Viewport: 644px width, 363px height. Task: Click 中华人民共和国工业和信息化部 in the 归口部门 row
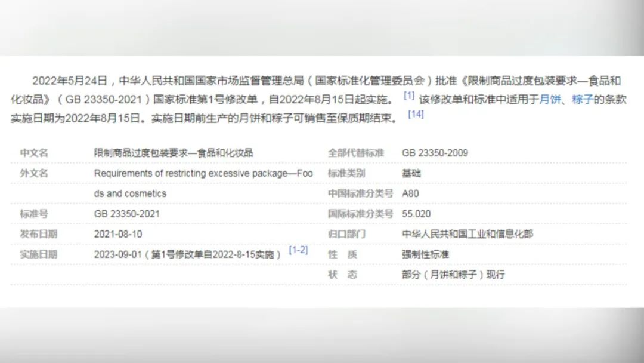tap(467, 234)
